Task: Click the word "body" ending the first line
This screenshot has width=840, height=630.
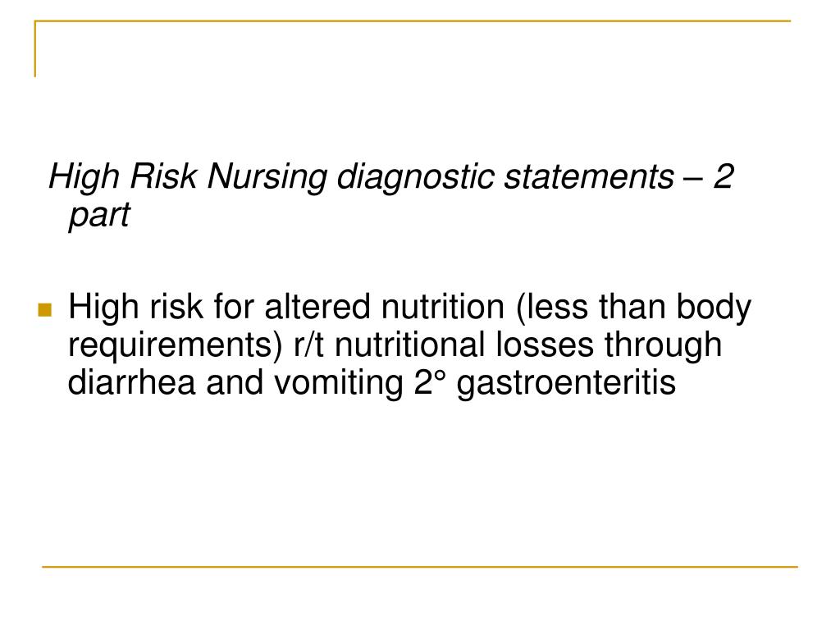Action: (714, 308)
